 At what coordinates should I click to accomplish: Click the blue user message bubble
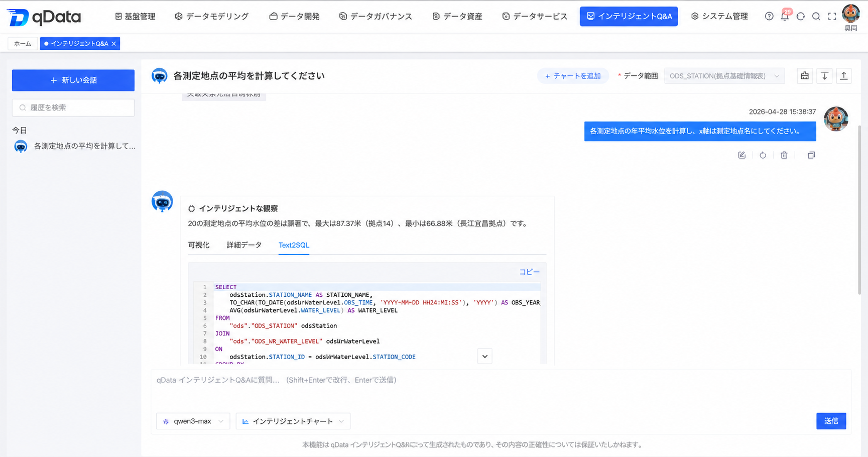[700, 131]
